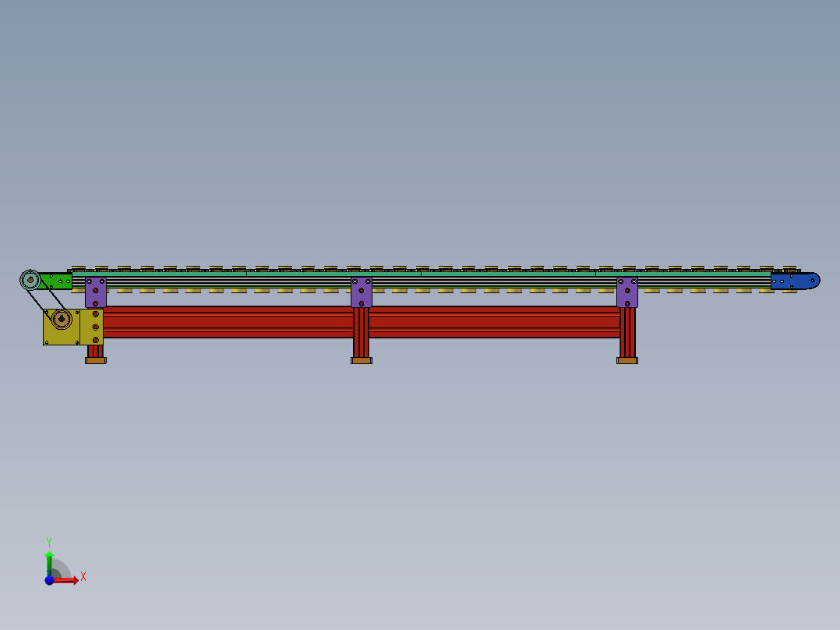Select the blue end cap of the conveyor
840x630 pixels.
[795, 281]
